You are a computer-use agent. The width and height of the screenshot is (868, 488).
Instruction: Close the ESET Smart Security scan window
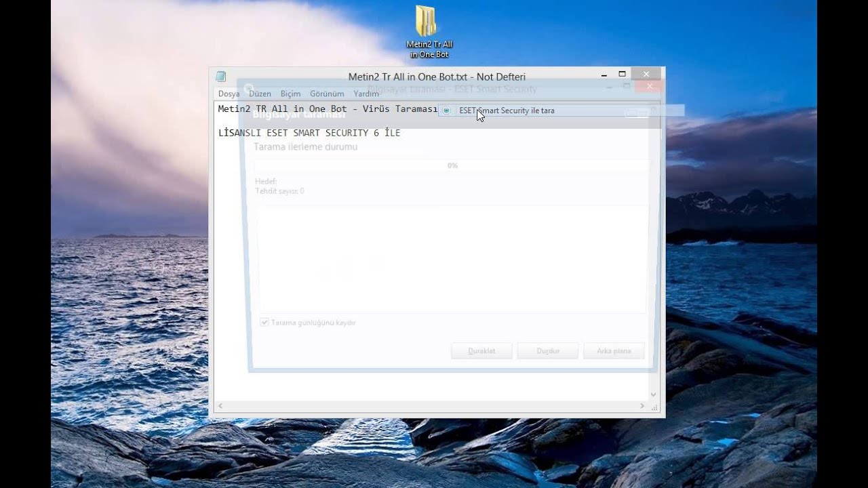click(650, 86)
